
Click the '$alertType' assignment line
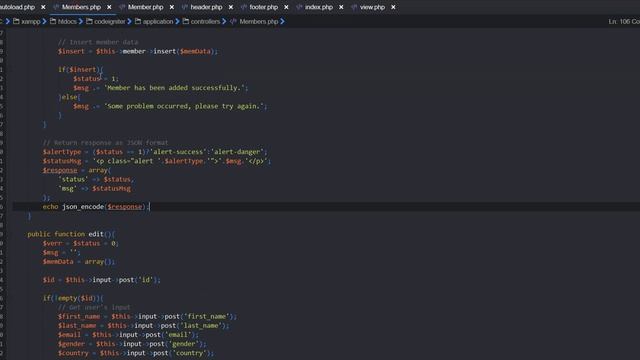(155, 151)
